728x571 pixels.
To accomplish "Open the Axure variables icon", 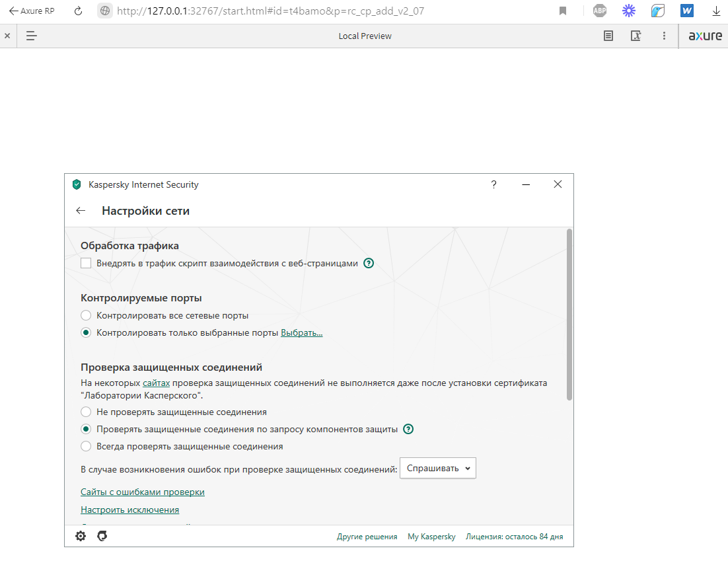I will click(x=636, y=36).
